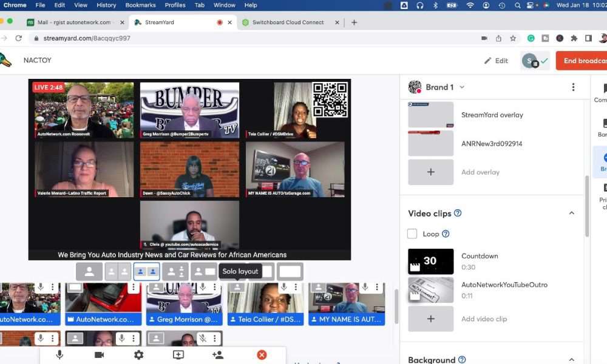Select the leader layout button
This screenshot has height=364, width=607.
tap(175, 272)
